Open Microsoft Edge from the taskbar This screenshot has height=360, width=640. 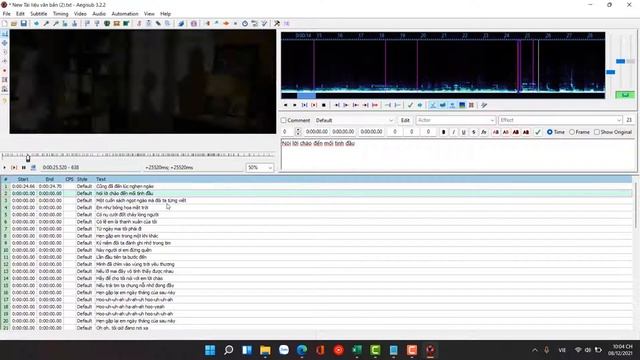tap(302, 350)
